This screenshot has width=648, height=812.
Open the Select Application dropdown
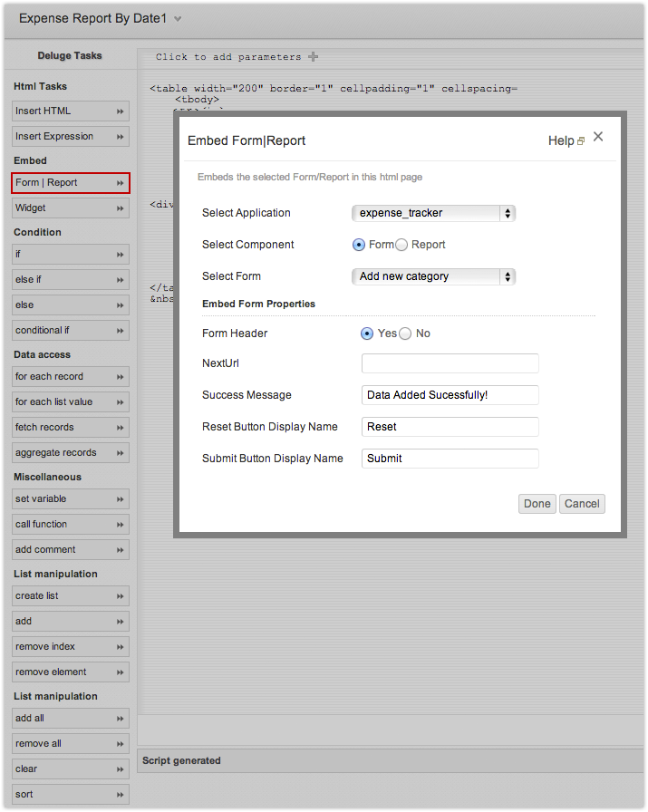tap(432, 213)
